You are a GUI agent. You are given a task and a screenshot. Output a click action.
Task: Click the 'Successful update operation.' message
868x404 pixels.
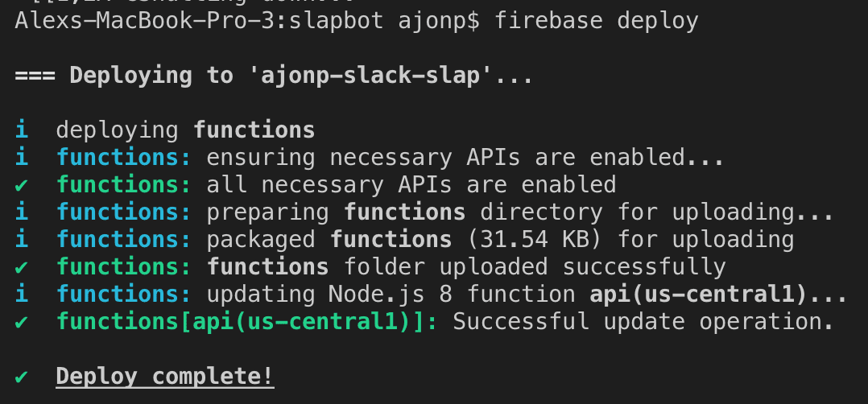coord(643,322)
